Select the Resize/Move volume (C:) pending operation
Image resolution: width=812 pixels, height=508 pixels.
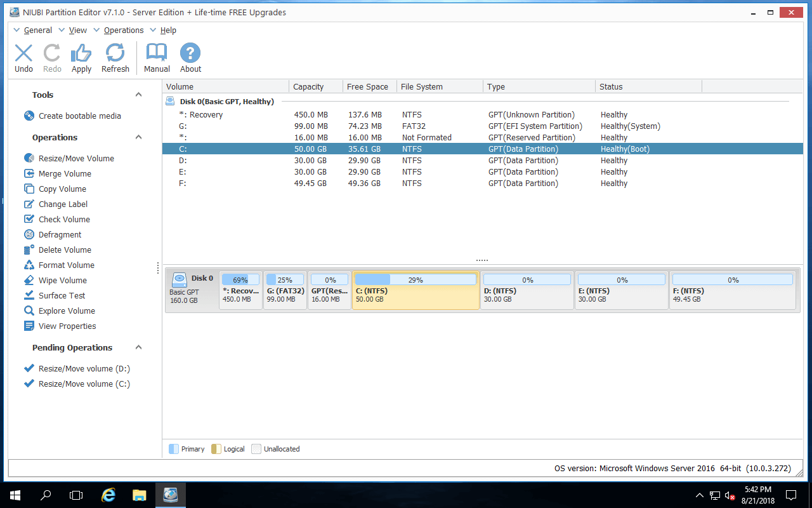point(84,384)
